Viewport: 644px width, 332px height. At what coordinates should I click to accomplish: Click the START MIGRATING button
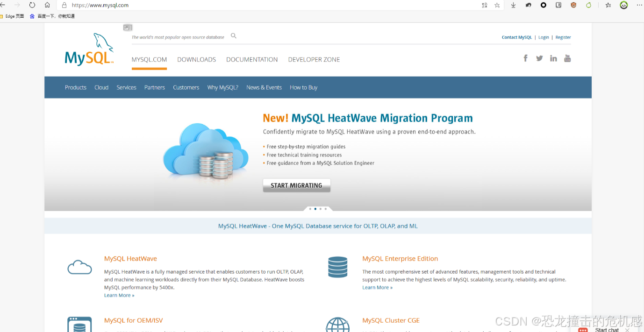(x=297, y=185)
